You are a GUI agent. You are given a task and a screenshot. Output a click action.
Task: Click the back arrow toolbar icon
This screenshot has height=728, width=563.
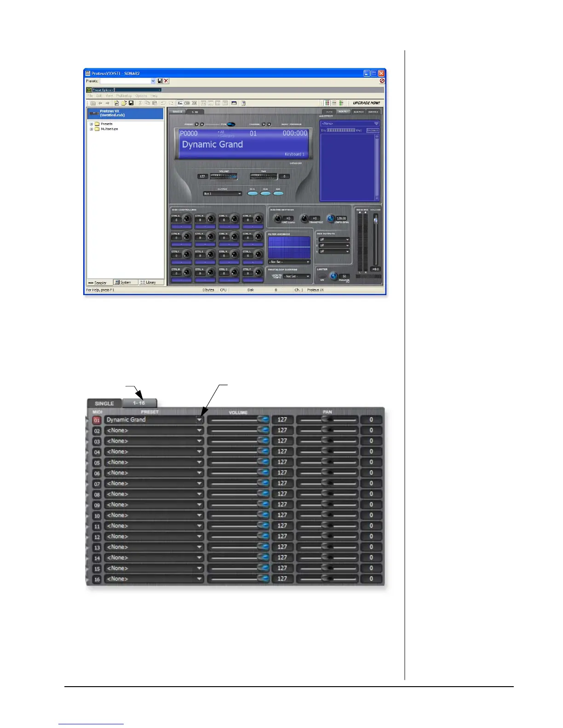click(100, 103)
